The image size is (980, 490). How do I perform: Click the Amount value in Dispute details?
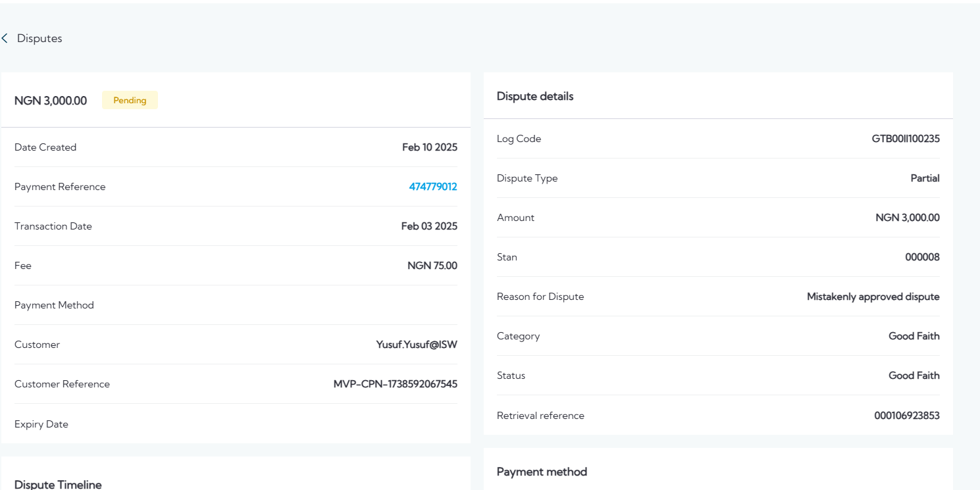click(x=907, y=218)
